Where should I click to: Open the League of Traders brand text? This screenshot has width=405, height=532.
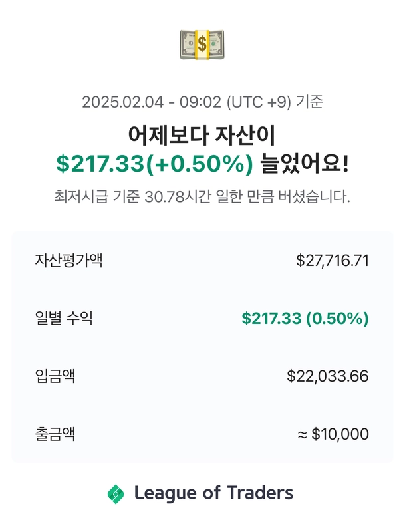click(x=213, y=493)
